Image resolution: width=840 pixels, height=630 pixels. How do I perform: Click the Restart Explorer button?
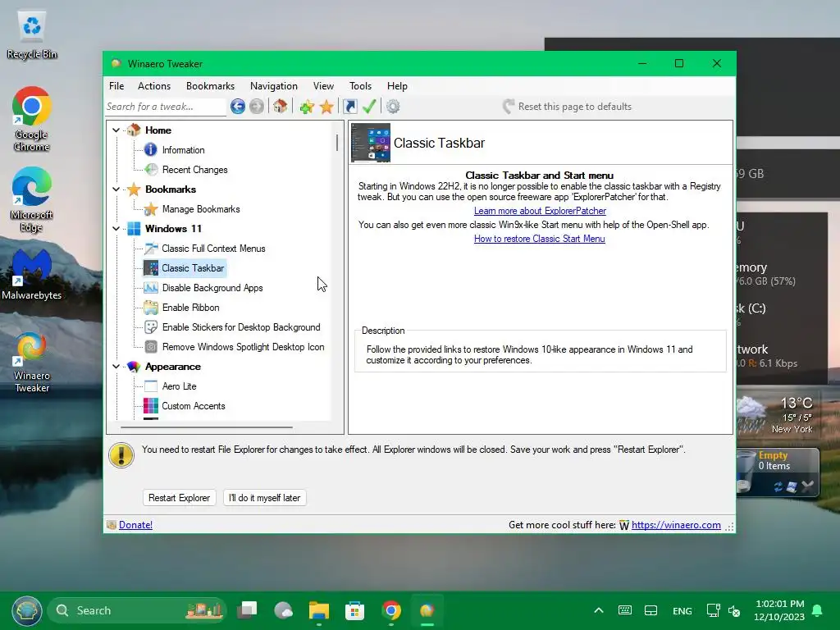point(179,498)
